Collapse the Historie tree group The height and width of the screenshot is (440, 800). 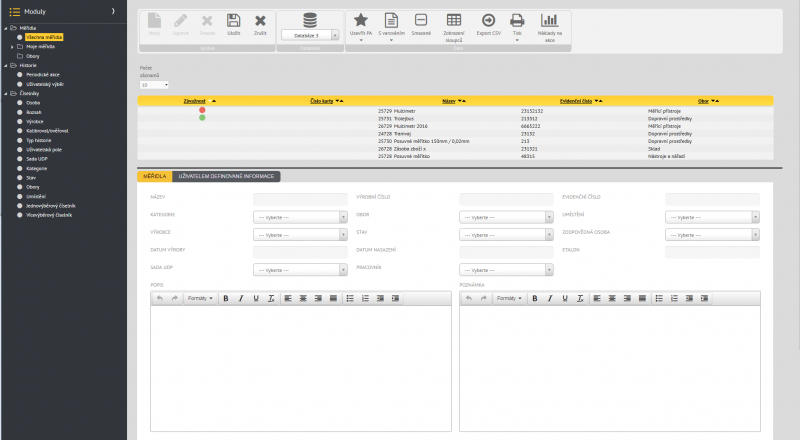(6, 65)
